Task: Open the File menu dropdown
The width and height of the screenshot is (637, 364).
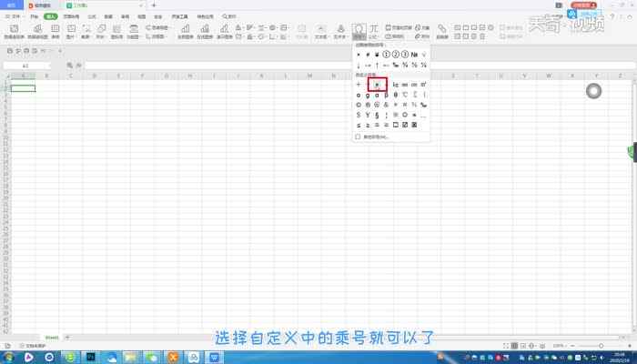Action: pyautogui.click(x=14, y=16)
